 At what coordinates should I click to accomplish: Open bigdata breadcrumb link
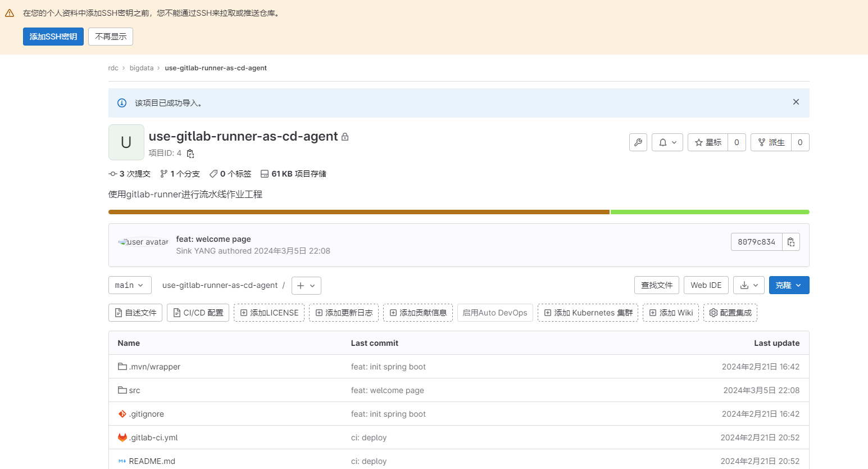(142, 68)
